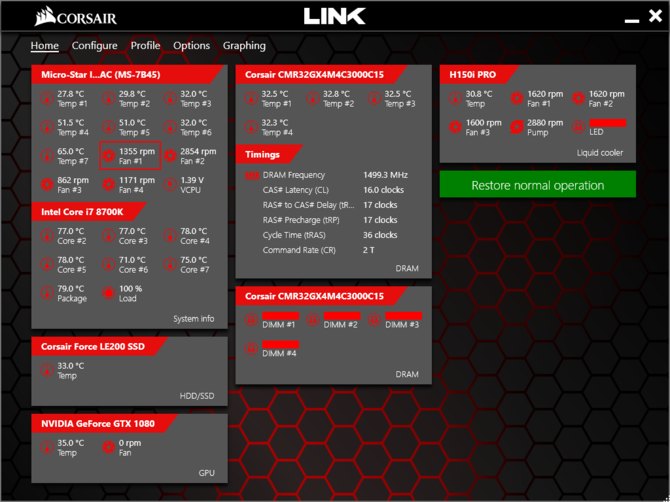Select the 1620 rpm Fan #2 reading
The image size is (670, 502).
(607, 94)
